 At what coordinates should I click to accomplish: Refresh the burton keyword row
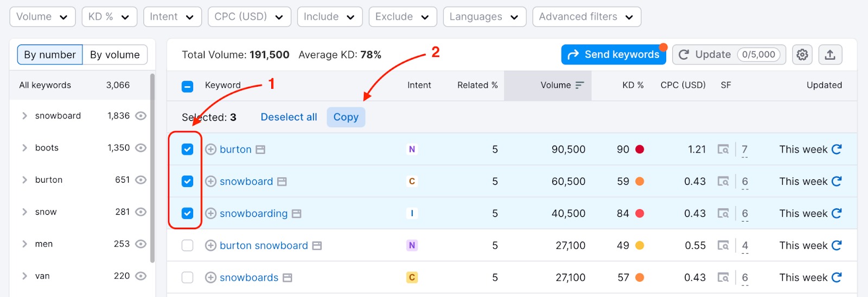(x=837, y=149)
